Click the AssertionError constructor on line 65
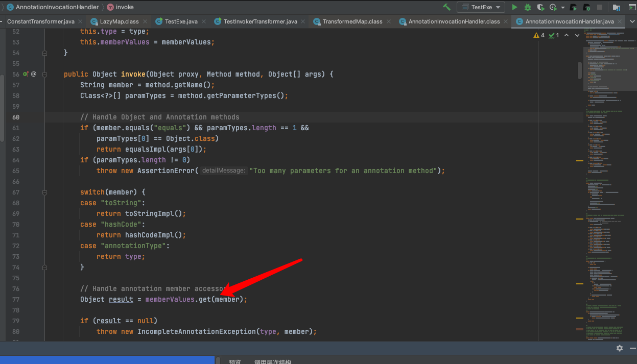 [166, 171]
